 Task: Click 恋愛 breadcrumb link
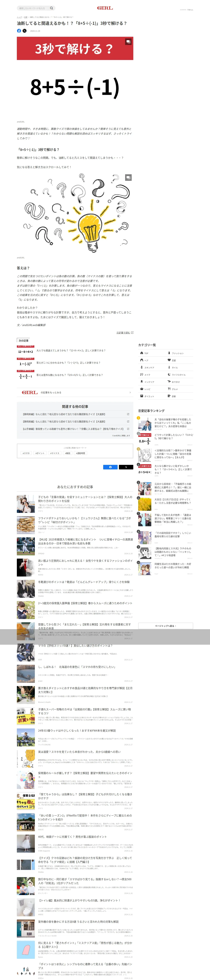point(26,17)
